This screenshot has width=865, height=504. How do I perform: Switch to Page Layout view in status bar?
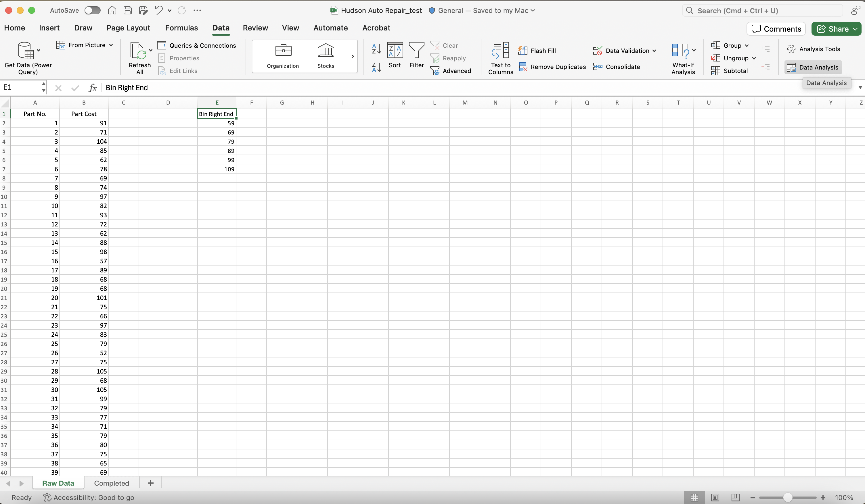pyautogui.click(x=715, y=497)
